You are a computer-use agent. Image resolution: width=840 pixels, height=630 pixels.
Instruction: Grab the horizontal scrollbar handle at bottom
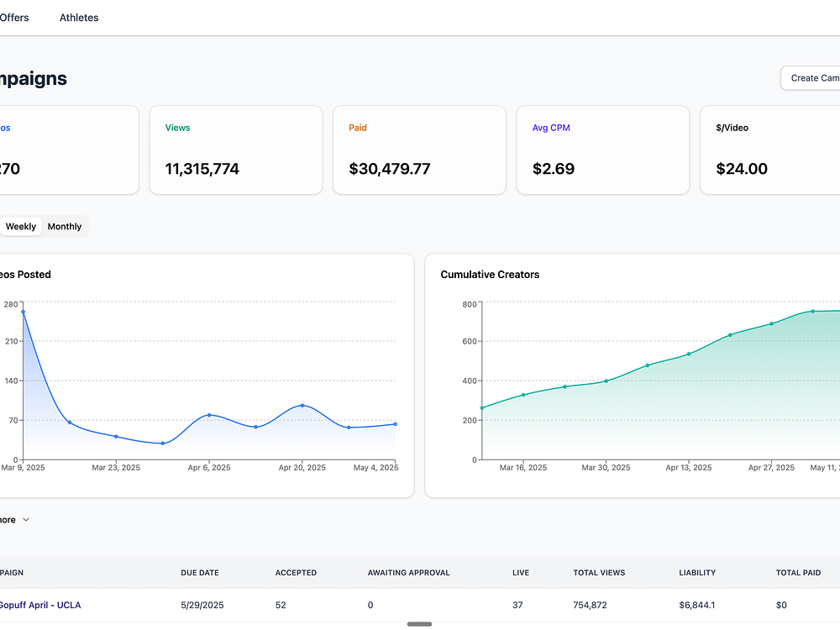pos(419,624)
